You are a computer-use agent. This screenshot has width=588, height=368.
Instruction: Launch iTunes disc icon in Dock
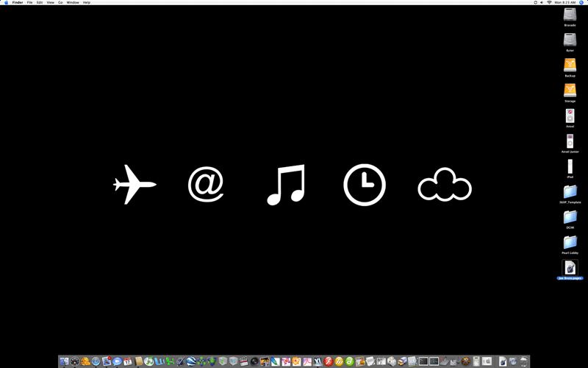click(149, 361)
